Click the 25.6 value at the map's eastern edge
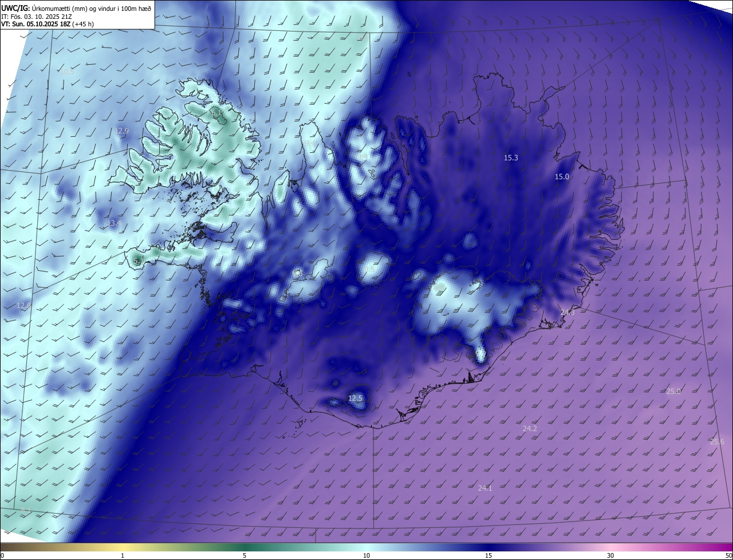 pyautogui.click(x=717, y=441)
